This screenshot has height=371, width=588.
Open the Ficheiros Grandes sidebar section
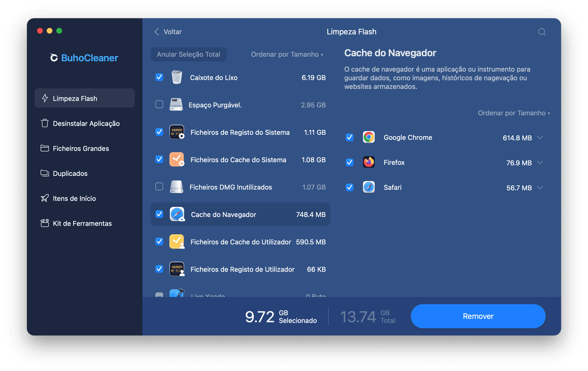click(84, 148)
